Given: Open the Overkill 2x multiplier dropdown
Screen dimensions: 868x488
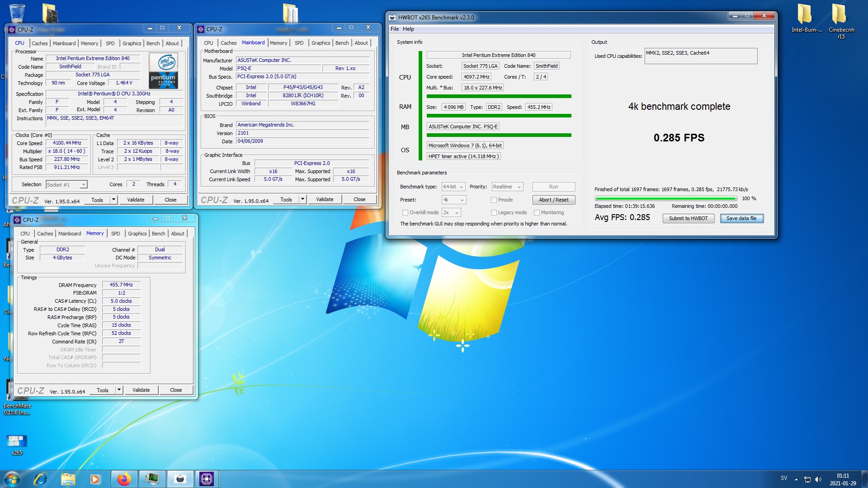Looking at the screenshot, I should click(451, 212).
